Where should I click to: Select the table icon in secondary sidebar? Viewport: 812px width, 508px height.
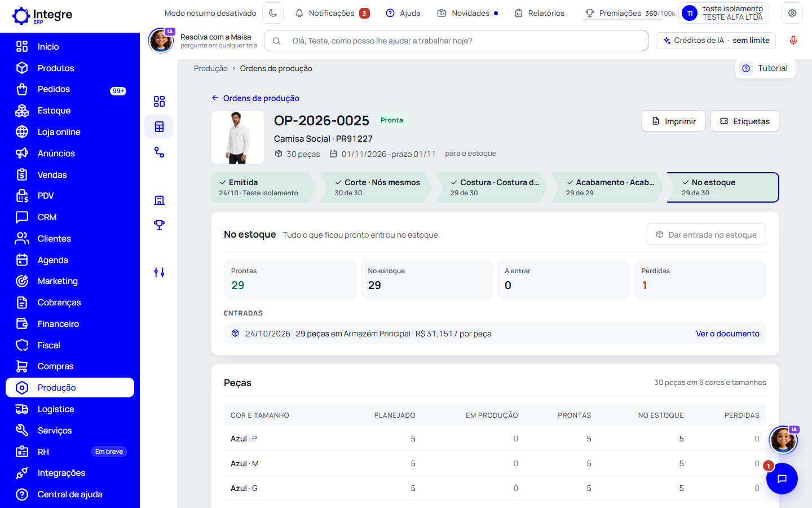click(x=159, y=126)
